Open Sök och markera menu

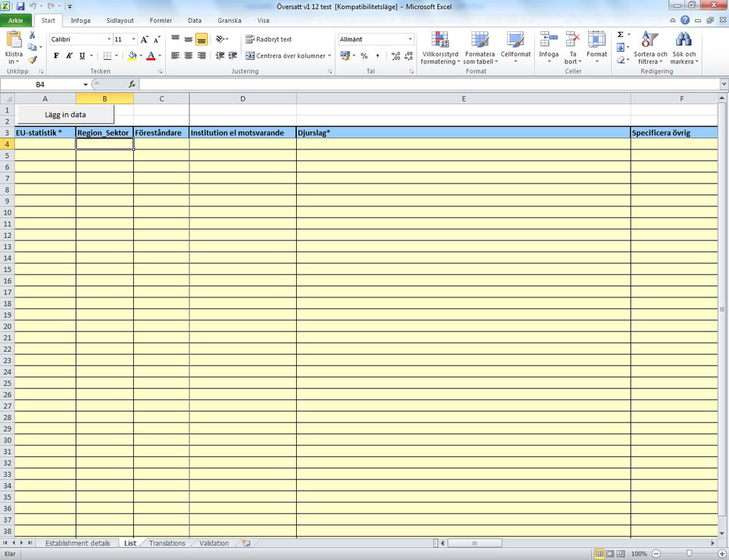click(x=683, y=48)
